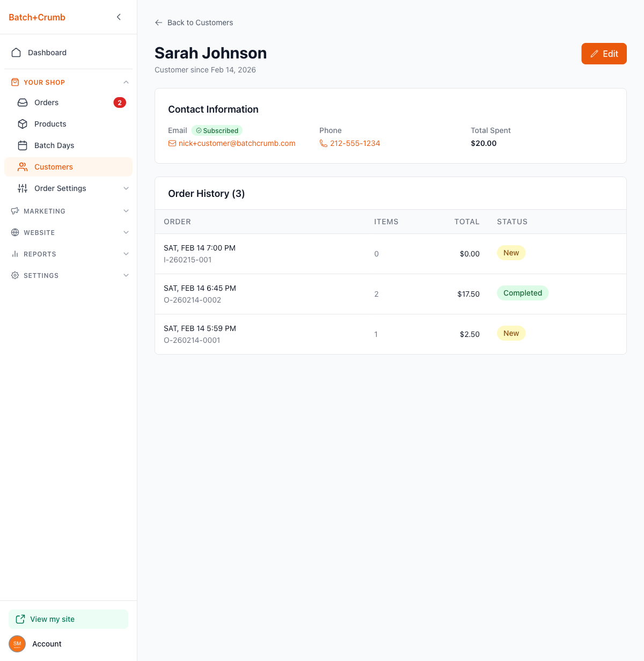
Task: Click the Products box icon
Action: (23, 124)
